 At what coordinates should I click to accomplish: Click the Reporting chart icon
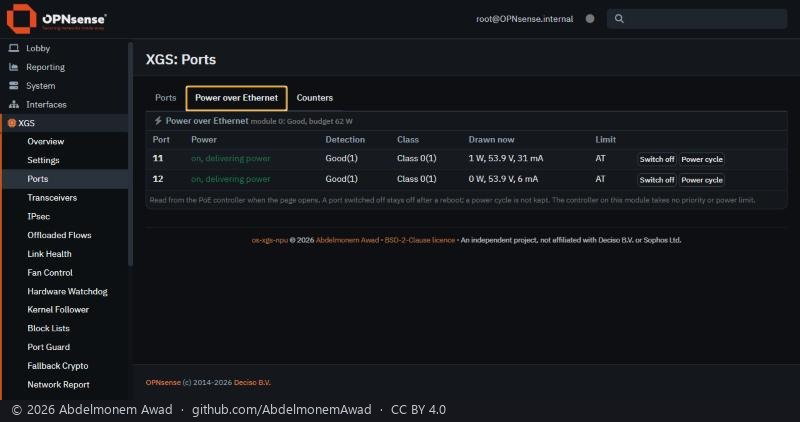(x=14, y=67)
